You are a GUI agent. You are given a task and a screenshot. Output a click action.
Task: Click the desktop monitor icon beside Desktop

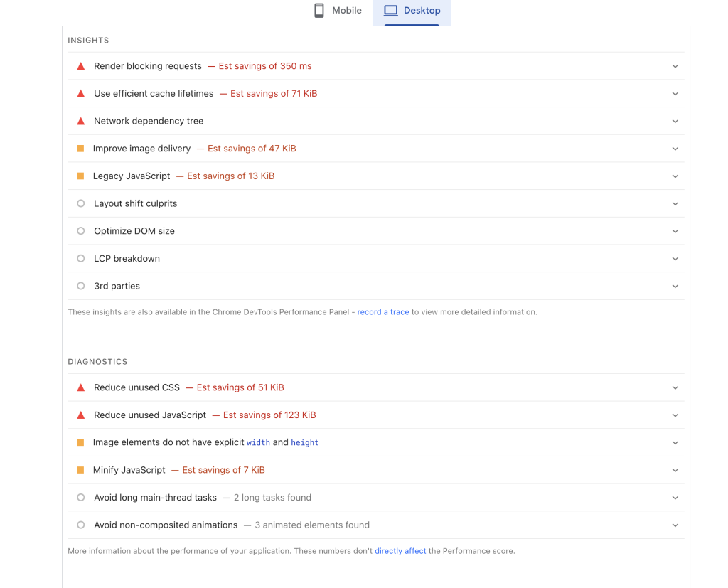[390, 10]
